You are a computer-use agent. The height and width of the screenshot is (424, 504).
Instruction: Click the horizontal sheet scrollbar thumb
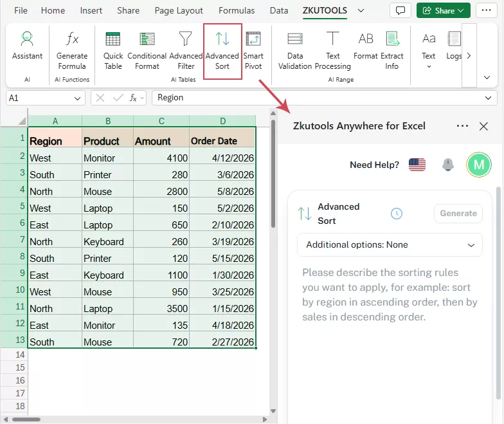click(x=26, y=419)
